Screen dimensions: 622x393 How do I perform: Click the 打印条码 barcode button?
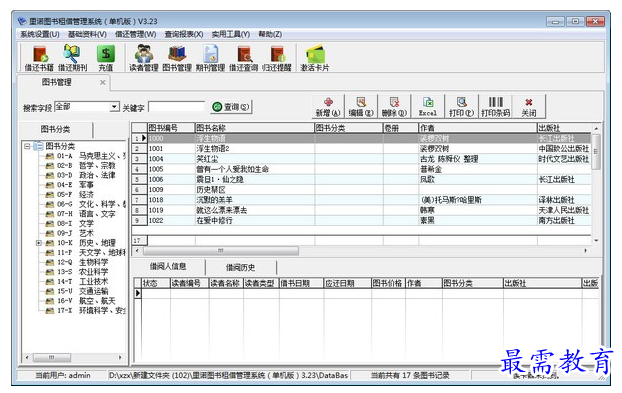pyautogui.click(x=495, y=107)
